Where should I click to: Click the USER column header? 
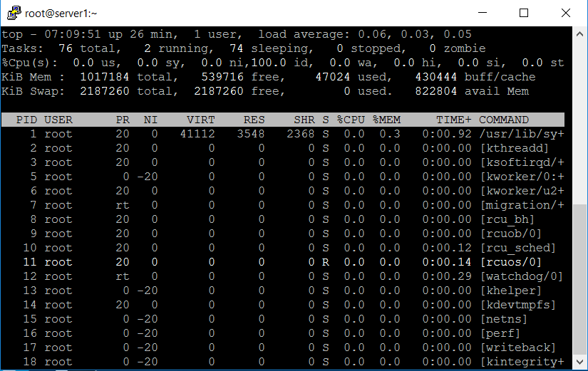(58, 120)
